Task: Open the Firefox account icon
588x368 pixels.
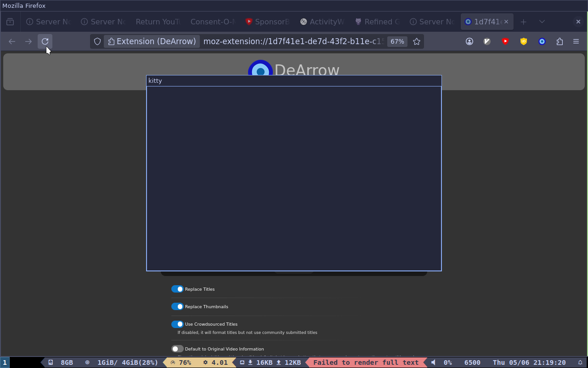Action: (469, 41)
